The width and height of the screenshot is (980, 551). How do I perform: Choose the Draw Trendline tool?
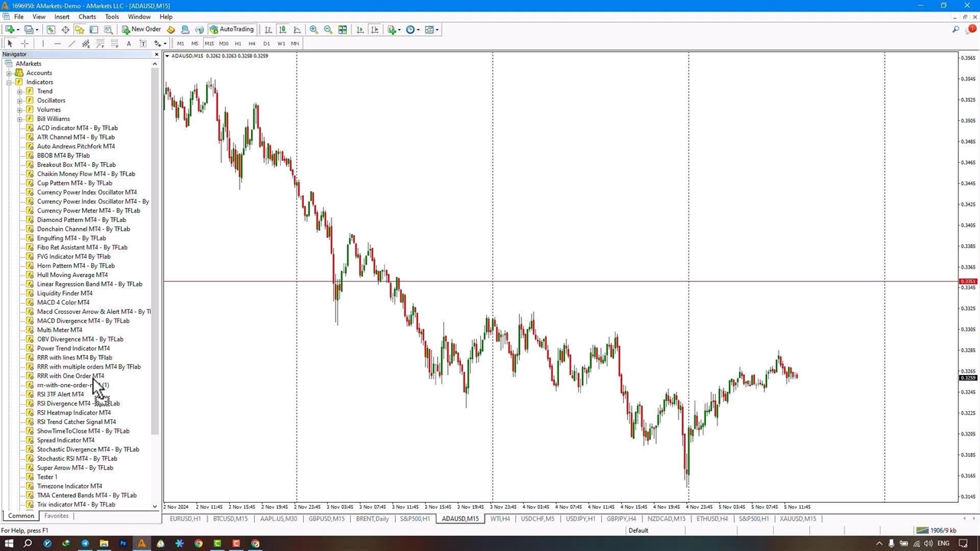[72, 44]
